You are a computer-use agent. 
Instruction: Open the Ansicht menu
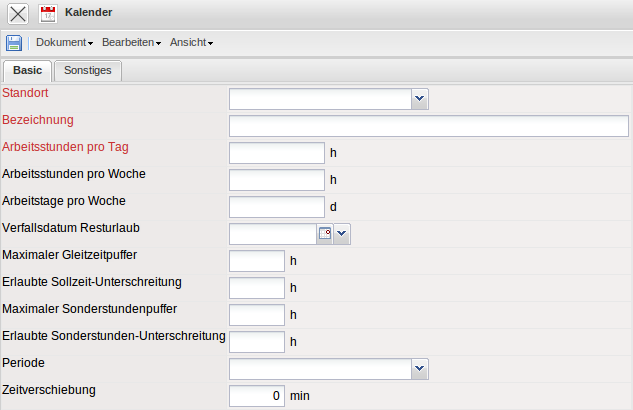(191, 43)
